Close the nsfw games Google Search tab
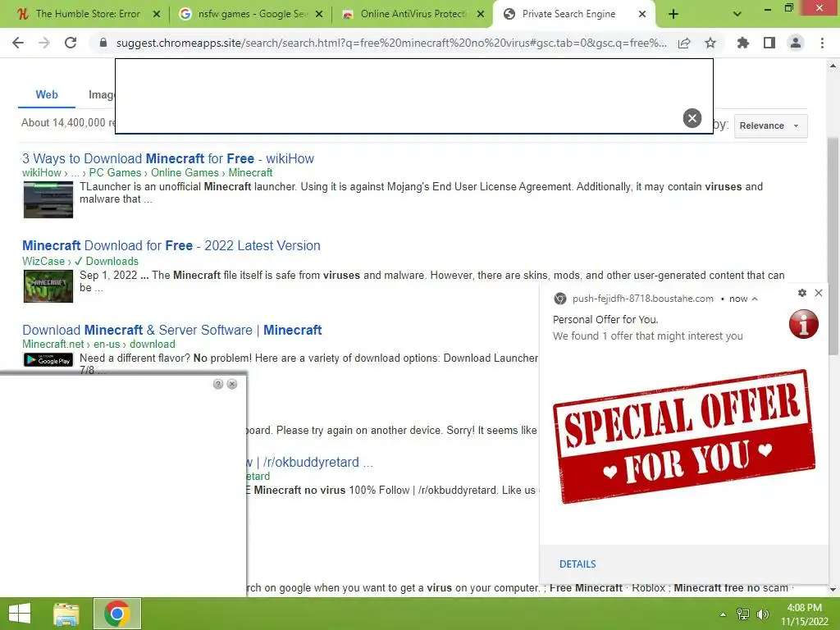840x630 pixels. point(319,15)
